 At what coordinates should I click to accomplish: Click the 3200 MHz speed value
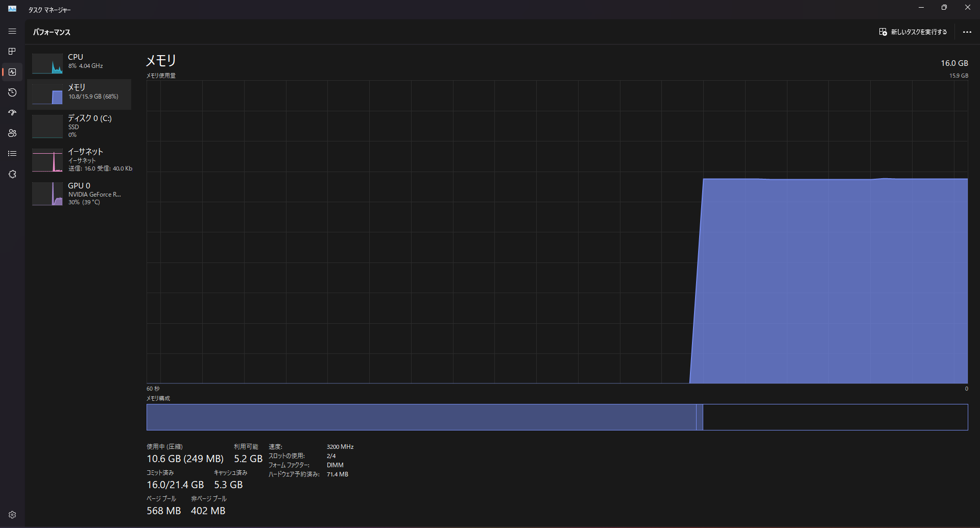click(340, 447)
